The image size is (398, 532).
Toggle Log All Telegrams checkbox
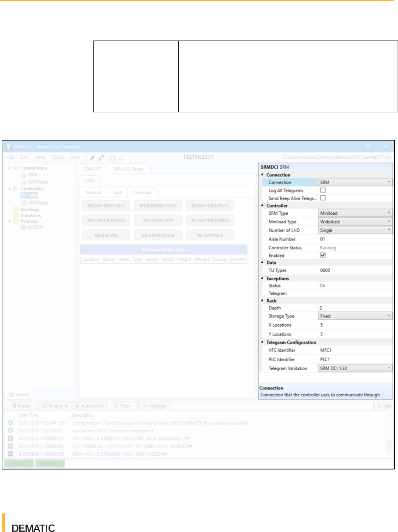coord(323,190)
